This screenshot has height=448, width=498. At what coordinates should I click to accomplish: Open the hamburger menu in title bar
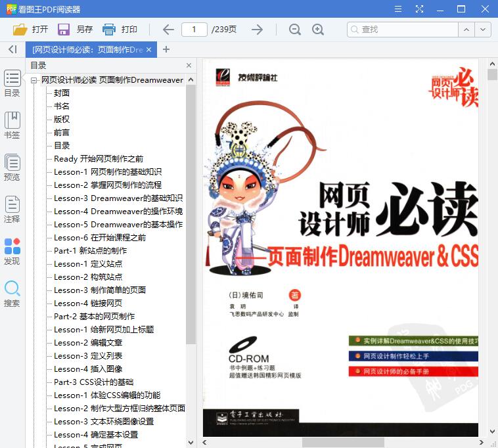pyautogui.click(x=398, y=9)
